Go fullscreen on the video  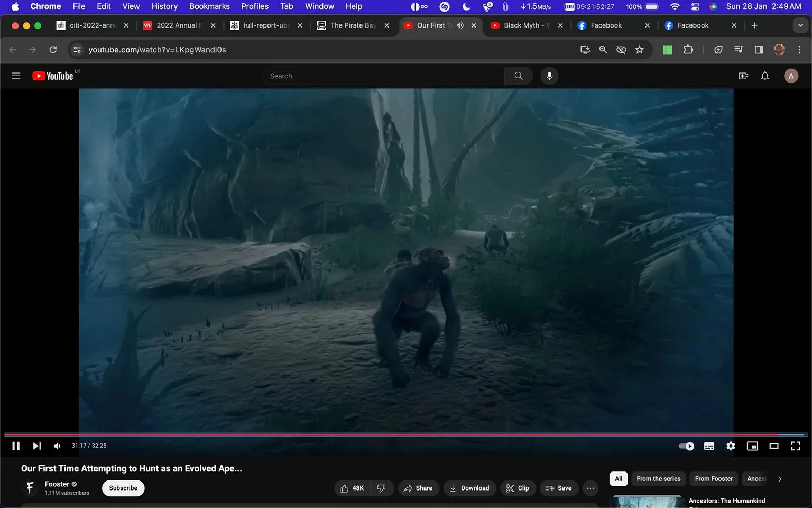pyautogui.click(x=796, y=446)
